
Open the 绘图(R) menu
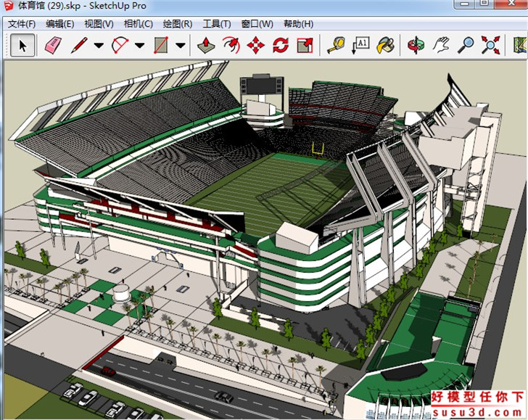[178, 24]
